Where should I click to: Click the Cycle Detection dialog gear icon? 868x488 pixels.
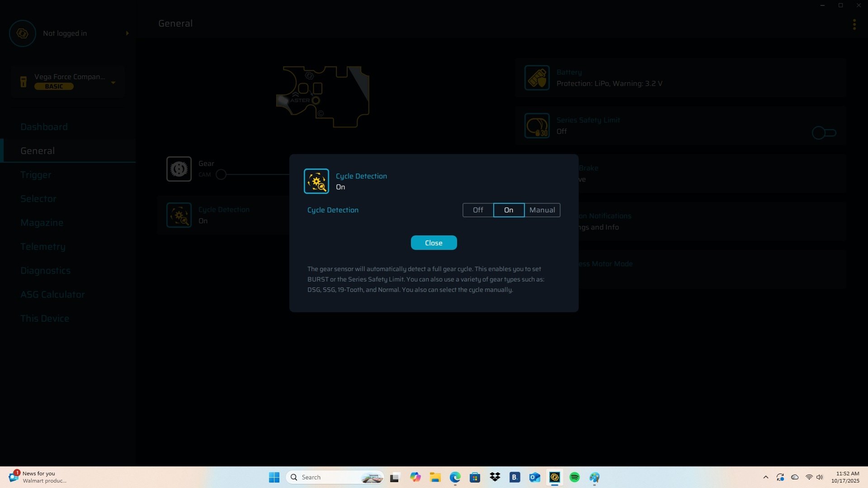coord(316,181)
